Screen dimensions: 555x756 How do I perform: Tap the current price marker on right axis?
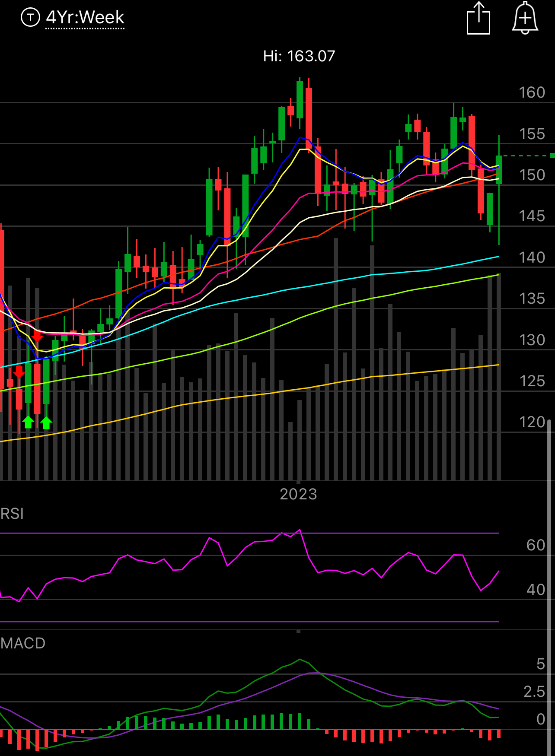552,156
